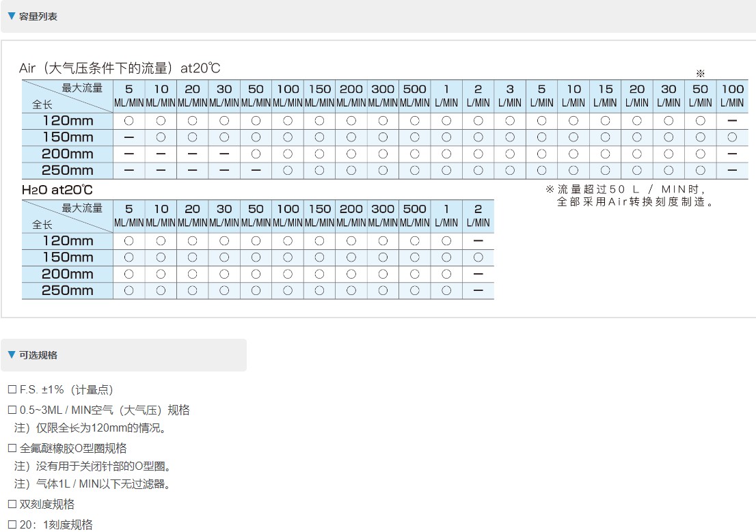Click the H2O table circle for 150mm at 2 L/MIN

[x=478, y=257]
